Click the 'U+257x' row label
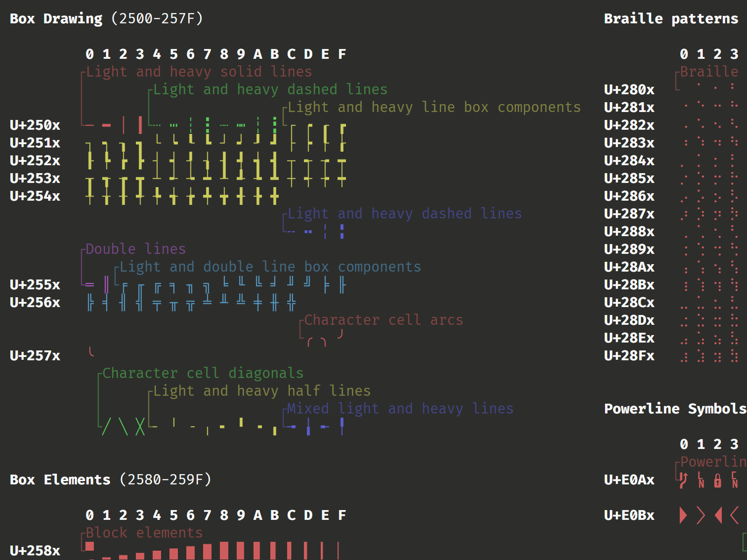747x560 pixels. coord(35,356)
